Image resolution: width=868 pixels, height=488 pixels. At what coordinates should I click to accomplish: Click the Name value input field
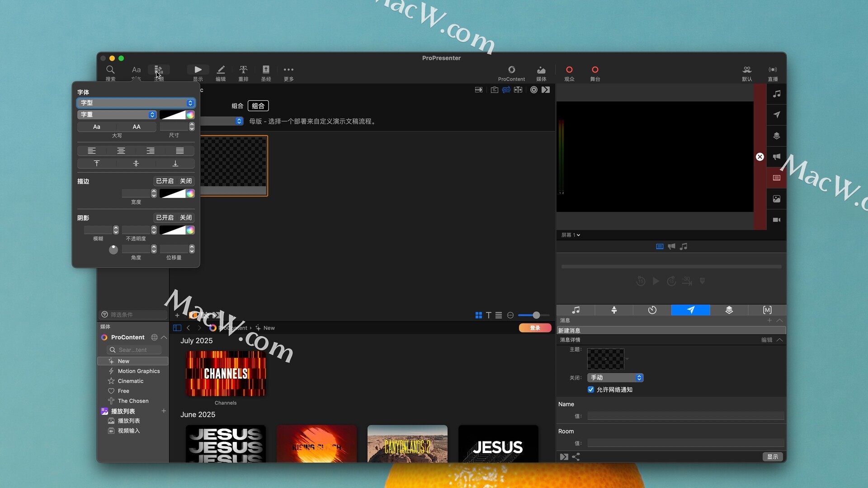[686, 416]
